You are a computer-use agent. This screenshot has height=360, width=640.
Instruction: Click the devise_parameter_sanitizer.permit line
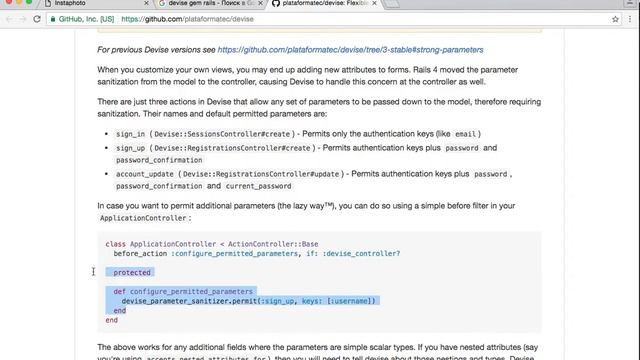[x=249, y=301]
